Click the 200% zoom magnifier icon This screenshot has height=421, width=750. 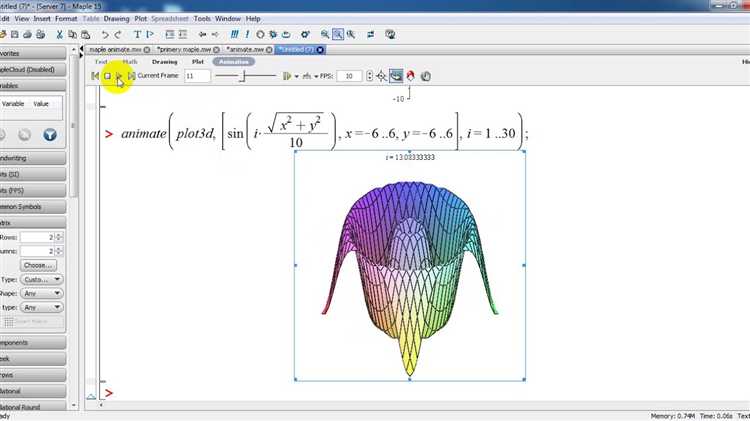pyautogui.click(x=351, y=34)
